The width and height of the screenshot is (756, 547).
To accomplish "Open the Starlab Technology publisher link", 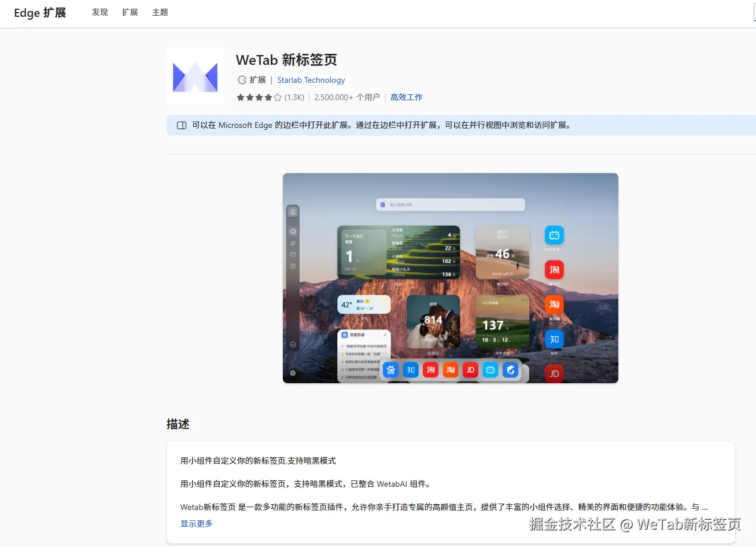I will (311, 80).
